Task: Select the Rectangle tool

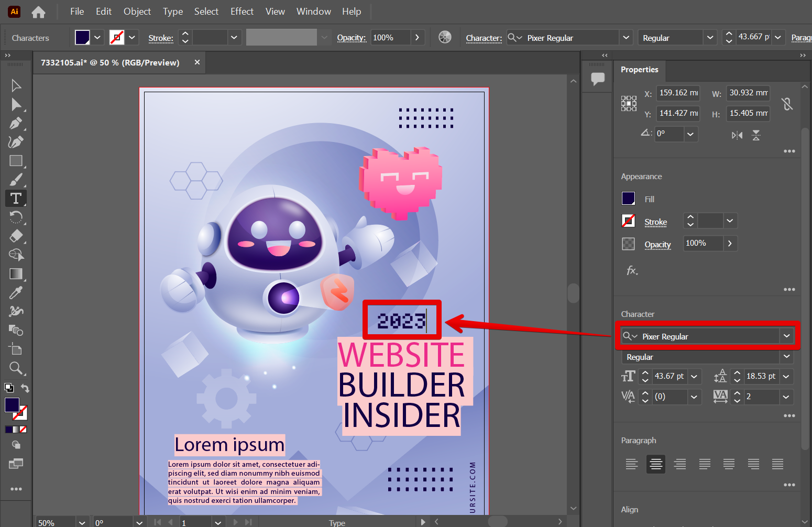Action: click(16, 161)
